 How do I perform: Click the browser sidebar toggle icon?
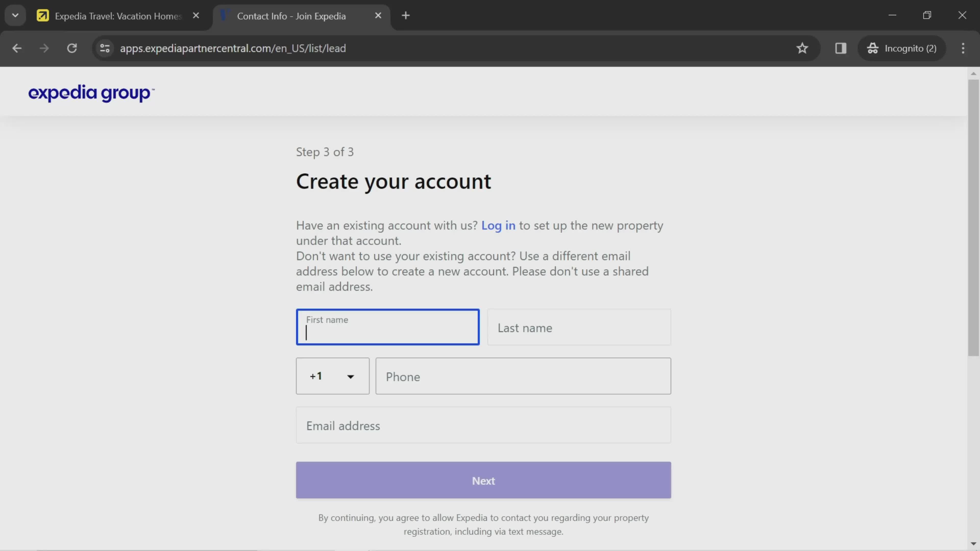(841, 48)
